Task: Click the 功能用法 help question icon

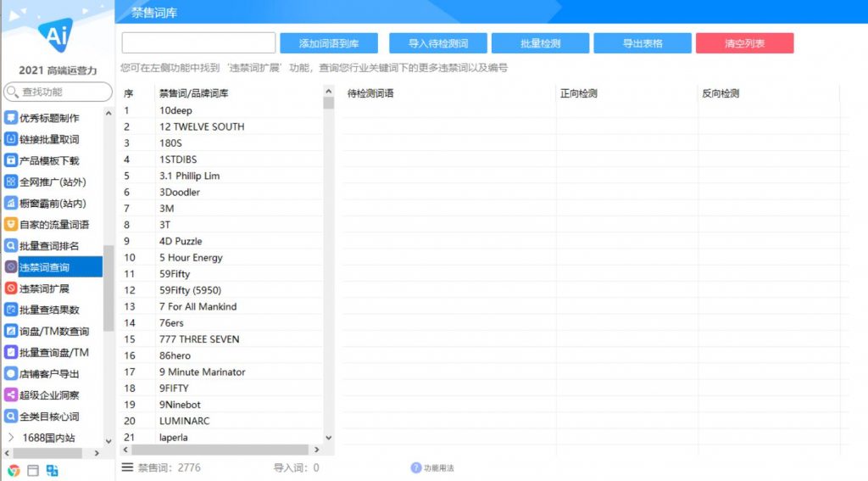Action: click(x=415, y=467)
